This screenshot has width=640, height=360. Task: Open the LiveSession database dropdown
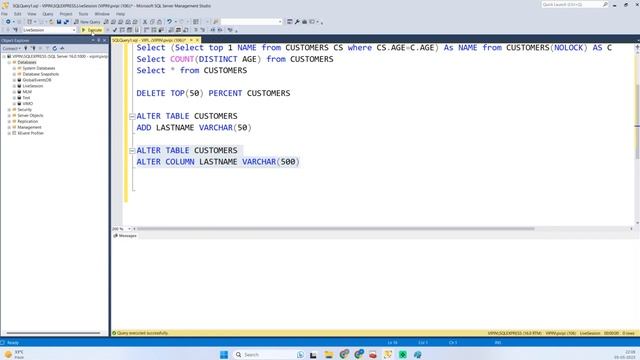click(49, 30)
